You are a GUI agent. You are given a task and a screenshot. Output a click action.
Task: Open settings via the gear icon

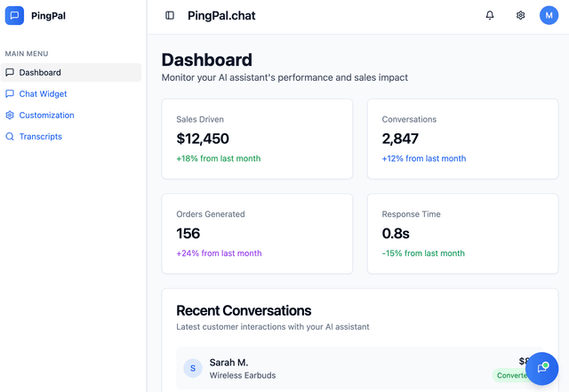[x=520, y=15]
